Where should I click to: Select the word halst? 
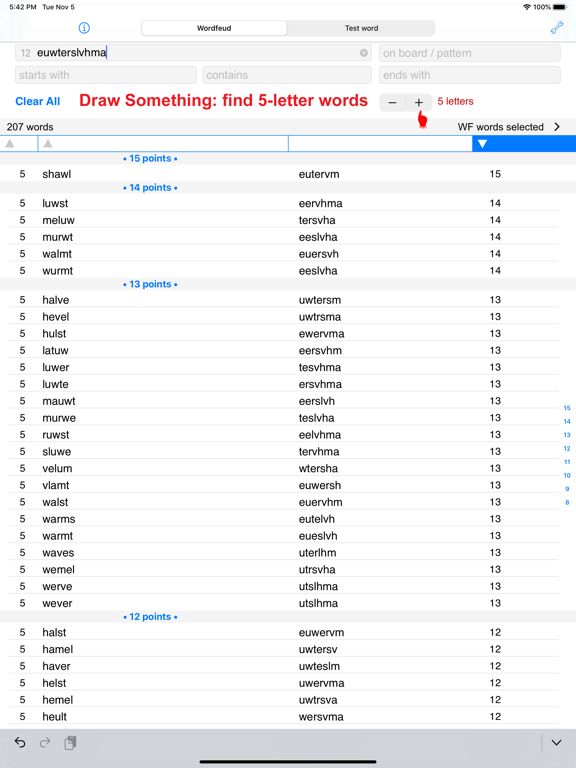[54, 632]
